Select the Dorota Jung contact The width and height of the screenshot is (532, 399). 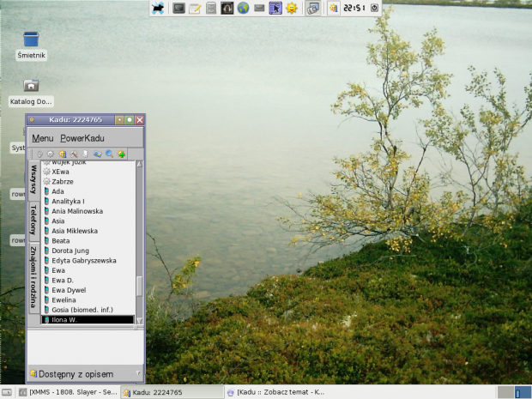tap(88, 251)
